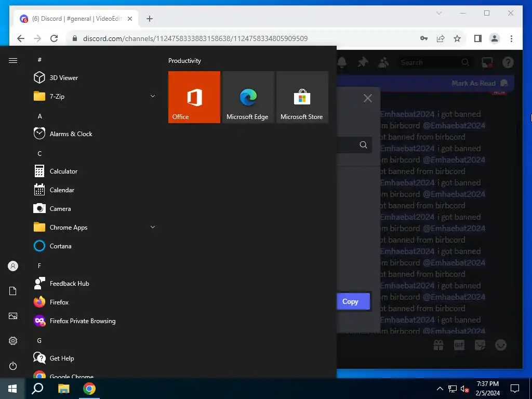
Task: Click the 'G' letter group header
Action: [x=39, y=341]
